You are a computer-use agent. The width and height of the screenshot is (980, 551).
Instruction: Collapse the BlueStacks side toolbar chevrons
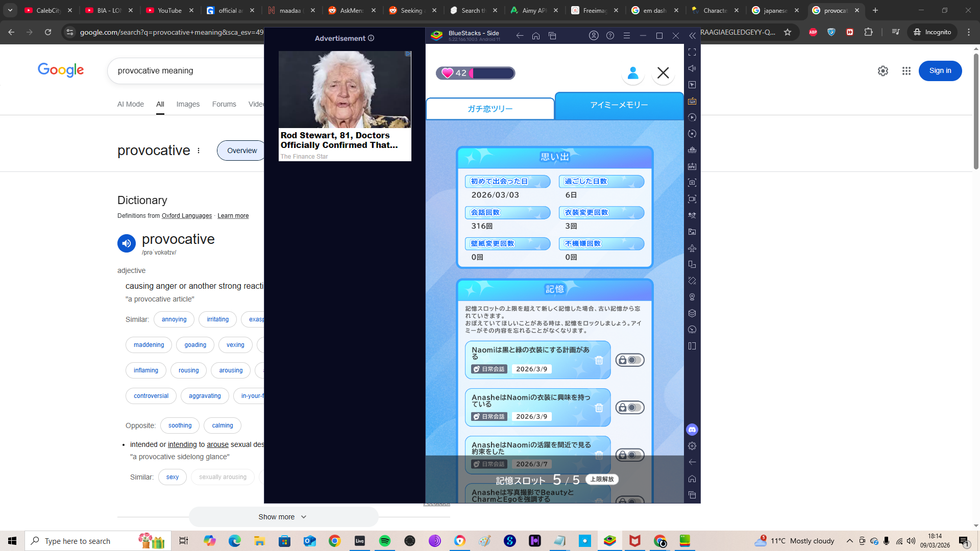tap(692, 36)
